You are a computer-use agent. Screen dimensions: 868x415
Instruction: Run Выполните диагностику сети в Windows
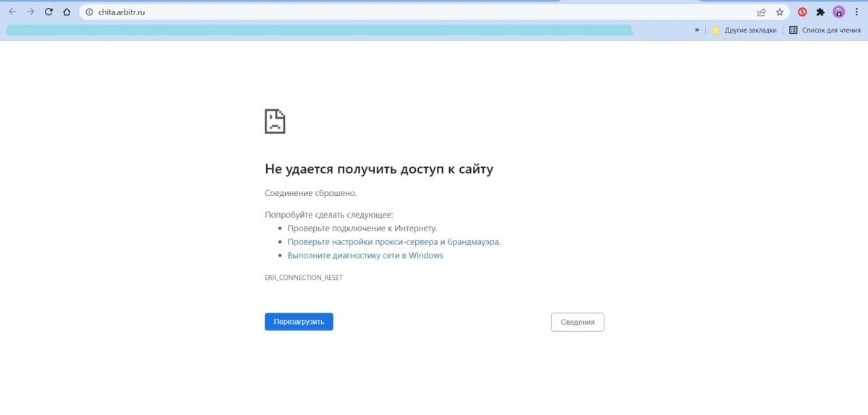(x=365, y=255)
